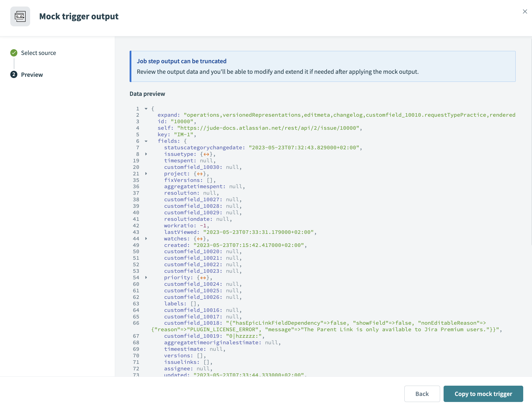Click the step 2 number badge
Screen dimensions: 532x408
(x=14, y=75)
